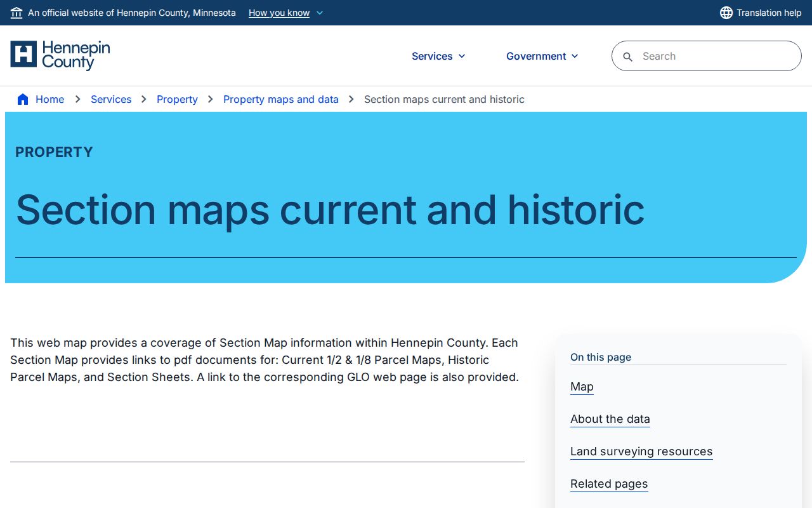Viewport: 812px width, 508px height.
Task: Click the Section maps current and historic breadcrumb text
Action: click(x=444, y=99)
